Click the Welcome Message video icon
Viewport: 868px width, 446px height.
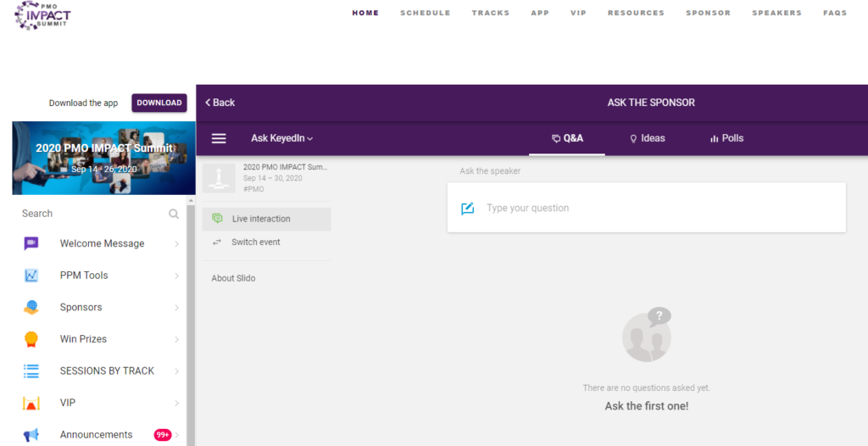tap(31, 244)
